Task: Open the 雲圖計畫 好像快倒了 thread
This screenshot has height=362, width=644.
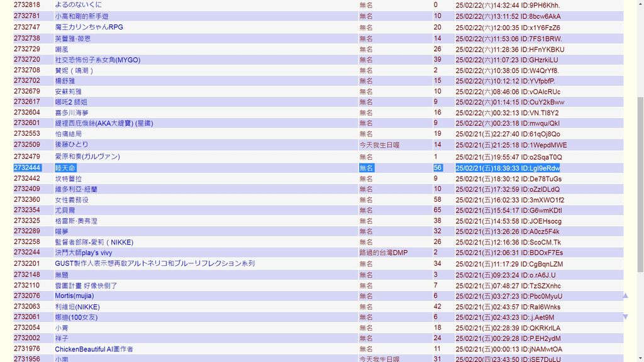Action: click(x=86, y=285)
